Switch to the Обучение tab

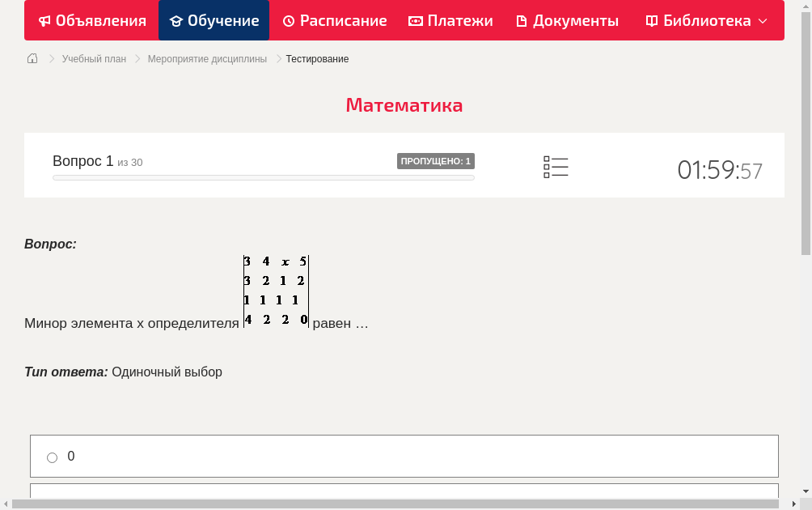(214, 20)
